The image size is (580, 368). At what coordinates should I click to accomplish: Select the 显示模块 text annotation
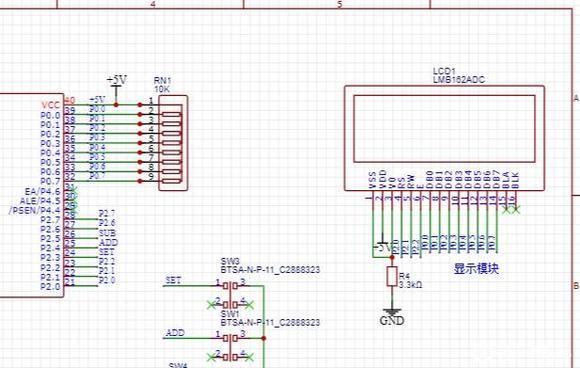coord(476,269)
